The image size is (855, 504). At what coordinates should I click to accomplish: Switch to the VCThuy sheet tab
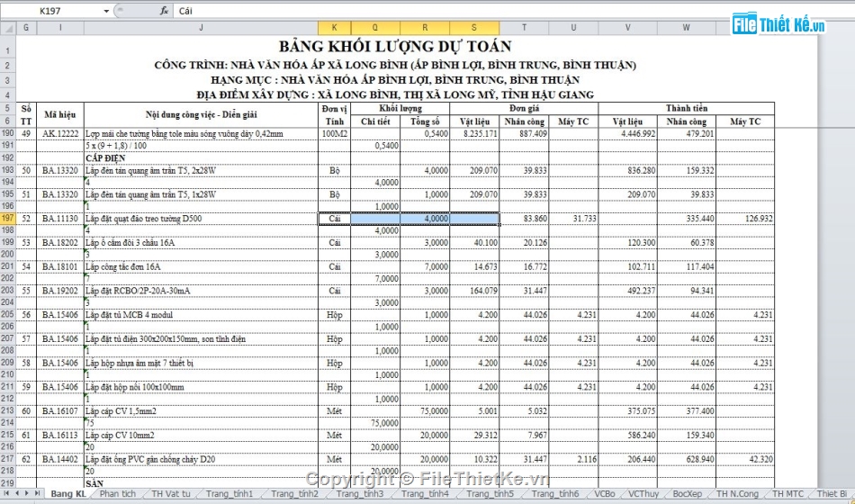click(x=643, y=493)
